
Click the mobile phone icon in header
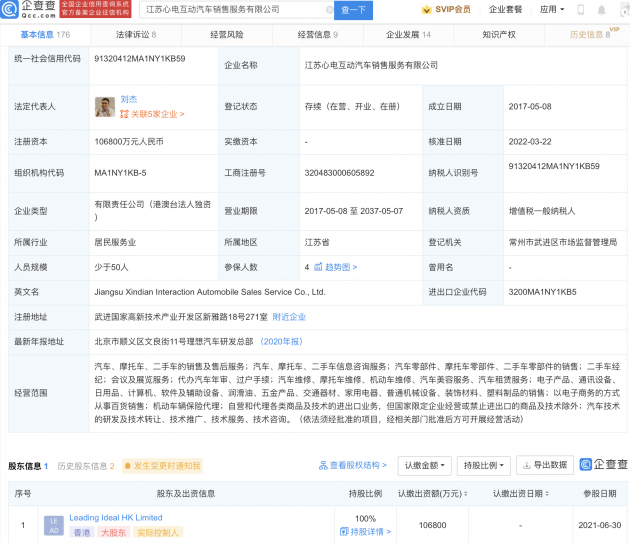click(x=581, y=10)
